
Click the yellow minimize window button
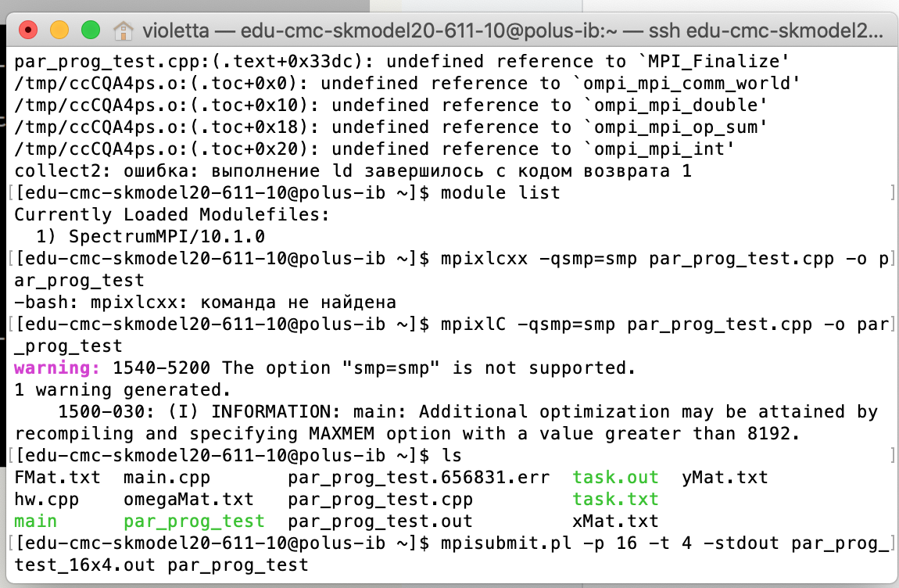[59, 30]
